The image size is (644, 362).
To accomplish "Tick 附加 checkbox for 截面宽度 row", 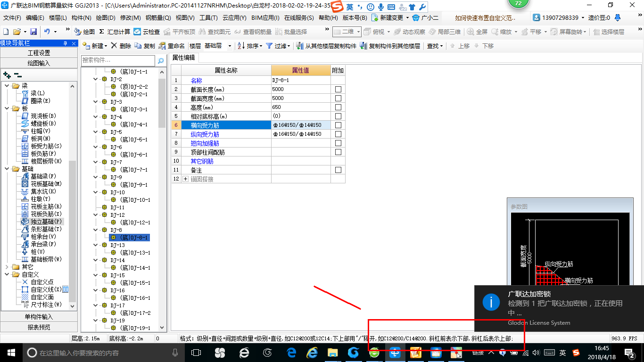I will pos(338,99).
